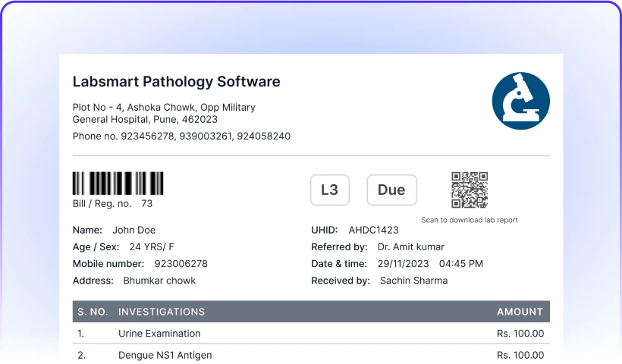The width and height of the screenshot is (622, 364).
Task: Click the Labsmart Pathology Software title
Action: coord(177,81)
